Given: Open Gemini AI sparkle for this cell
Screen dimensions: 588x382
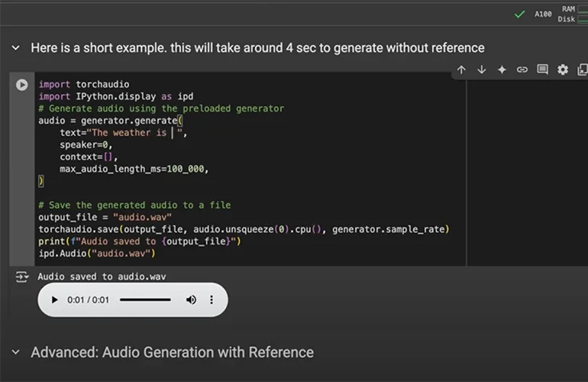Looking at the screenshot, I should pyautogui.click(x=502, y=70).
